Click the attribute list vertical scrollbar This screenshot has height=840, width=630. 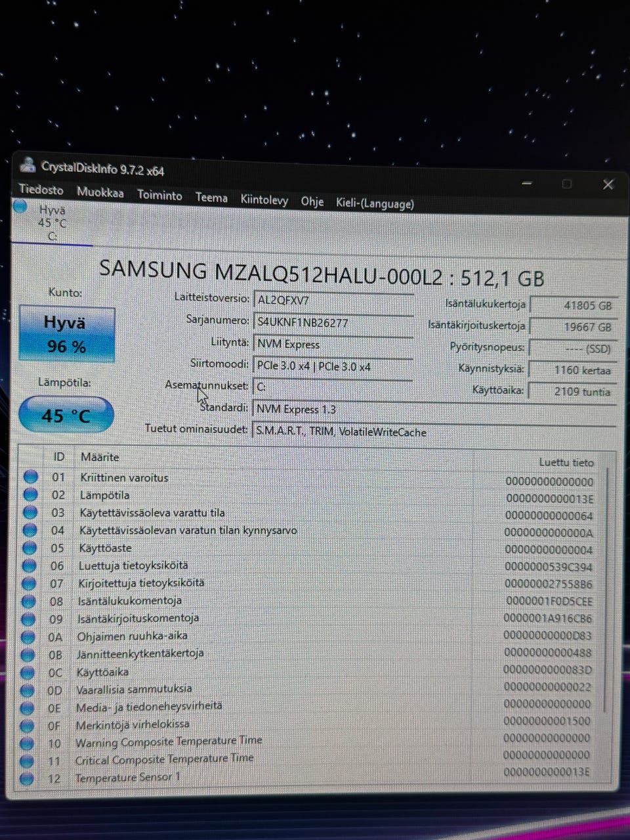click(605, 591)
